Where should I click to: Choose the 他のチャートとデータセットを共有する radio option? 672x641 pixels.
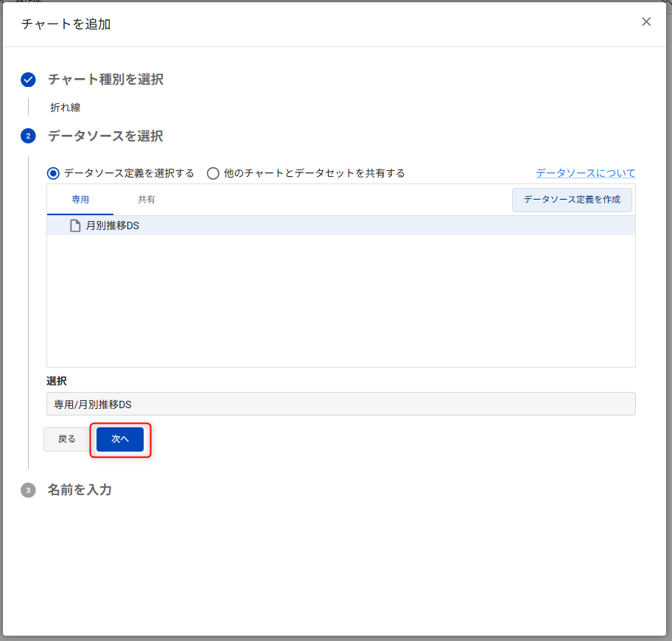coord(213,173)
